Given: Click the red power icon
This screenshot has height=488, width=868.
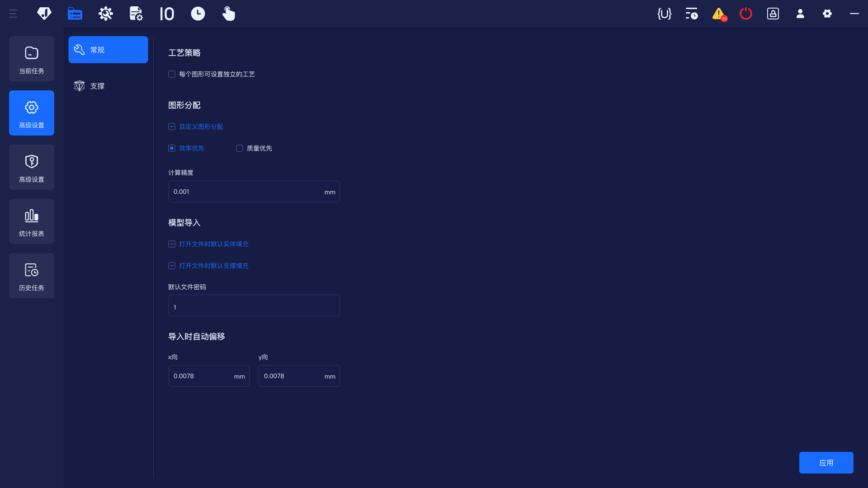Looking at the screenshot, I should [x=745, y=14].
